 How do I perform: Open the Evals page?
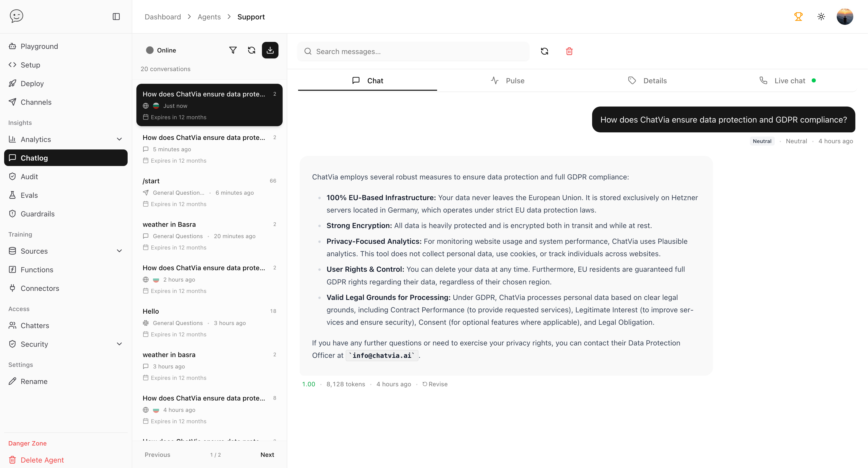pyautogui.click(x=66, y=195)
